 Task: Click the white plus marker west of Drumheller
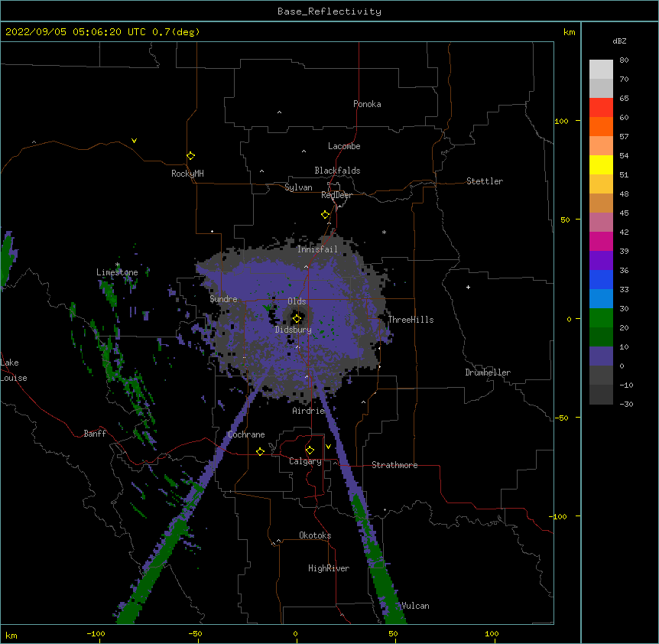click(x=468, y=287)
